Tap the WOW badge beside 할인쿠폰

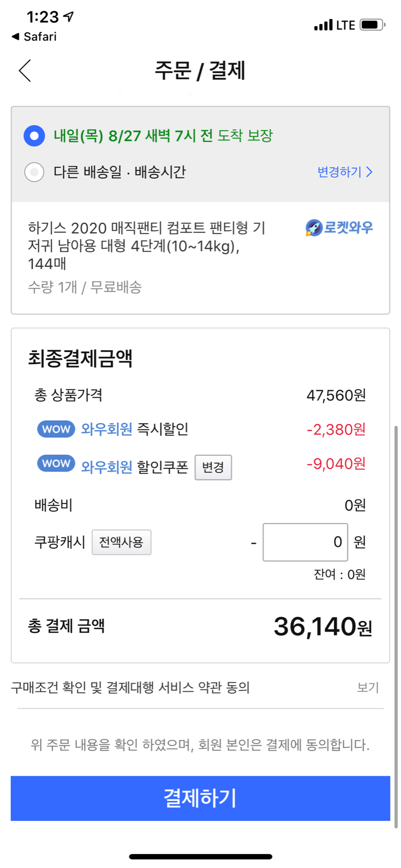click(56, 463)
